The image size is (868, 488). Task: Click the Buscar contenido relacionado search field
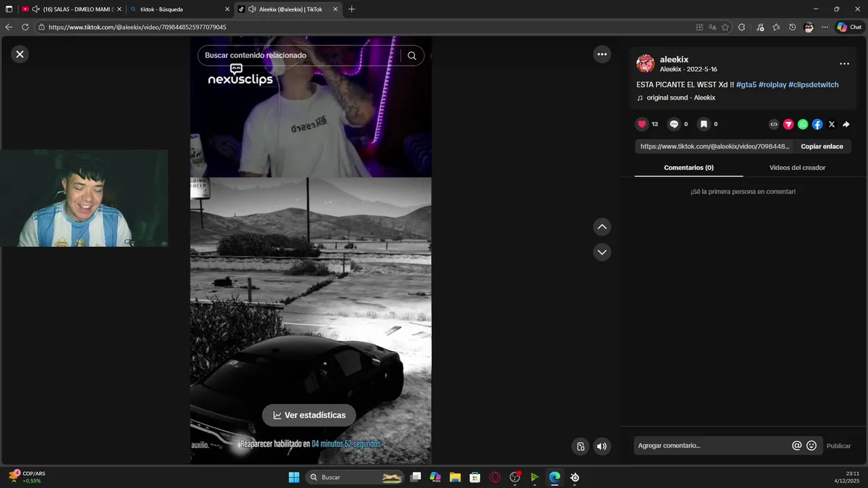pyautogui.click(x=298, y=56)
